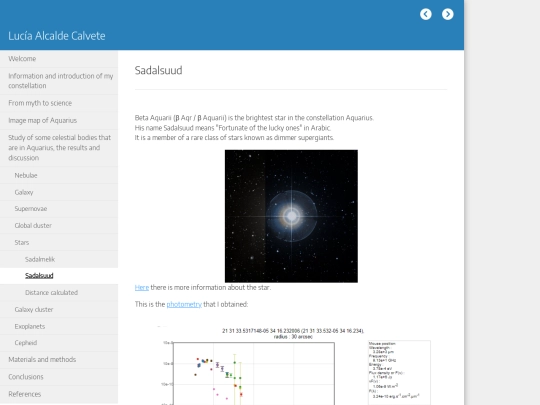The height and width of the screenshot is (405, 540).
Task: Click the plot coordinates title text
Action: tap(293, 334)
